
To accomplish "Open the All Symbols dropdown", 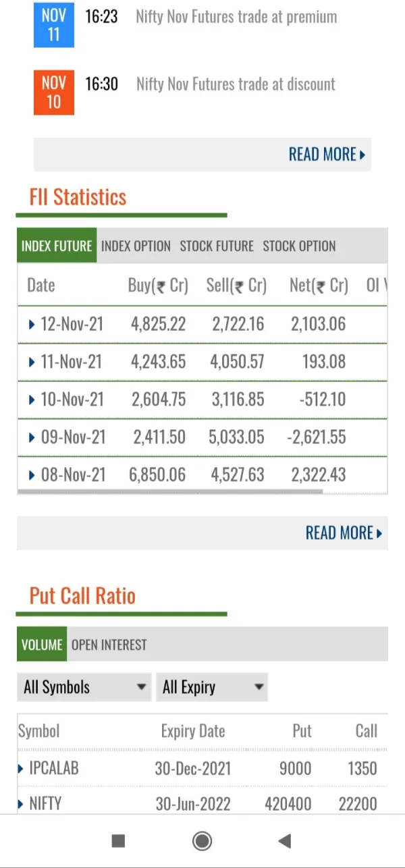I will tap(84, 688).
